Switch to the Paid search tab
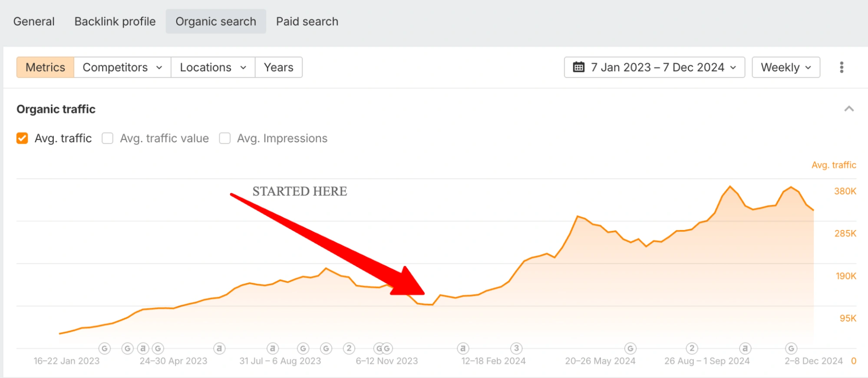Image resolution: width=868 pixels, height=378 pixels. coord(307,21)
